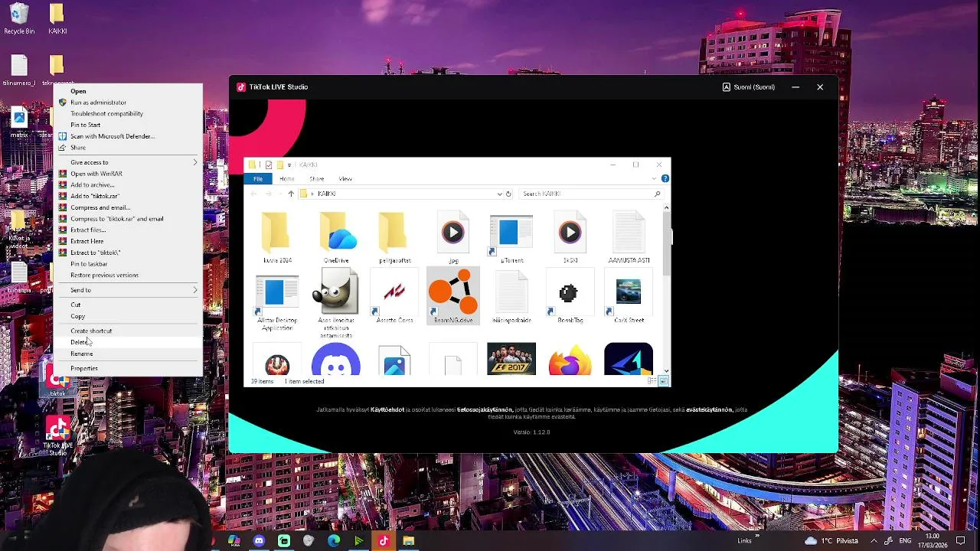
Task: Open Quick Access Toolbar customize arrow
Action: [289, 165]
